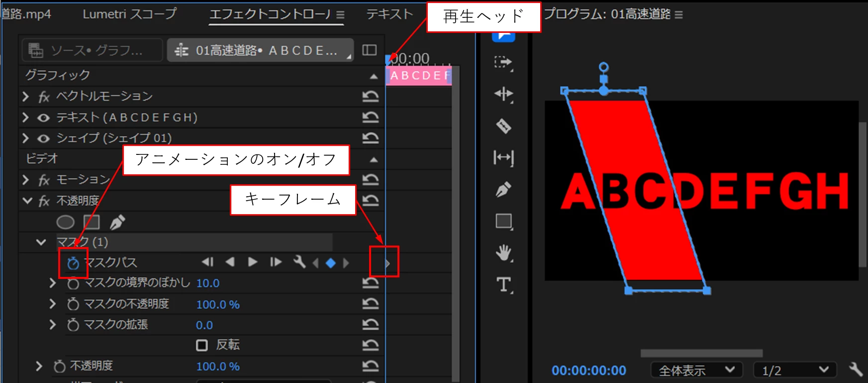Switch to Lumetri スコープ tab

[130, 14]
